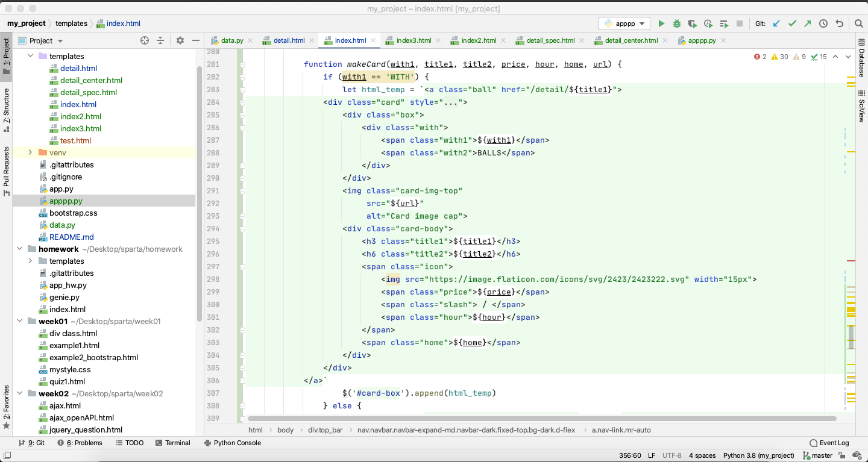Click the UTF-8 encoding widget
The height and width of the screenshot is (462, 868).
[x=672, y=455]
